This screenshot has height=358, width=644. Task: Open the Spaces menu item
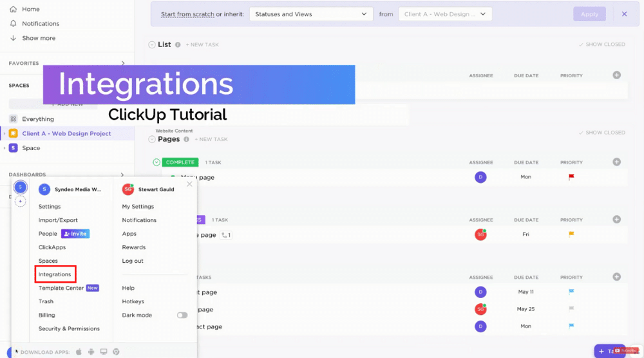point(48,261)
